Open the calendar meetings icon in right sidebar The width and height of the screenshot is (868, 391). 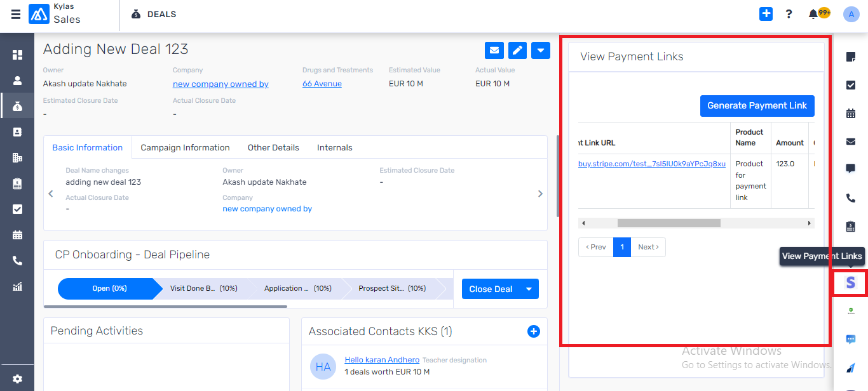tap(850, 113)
